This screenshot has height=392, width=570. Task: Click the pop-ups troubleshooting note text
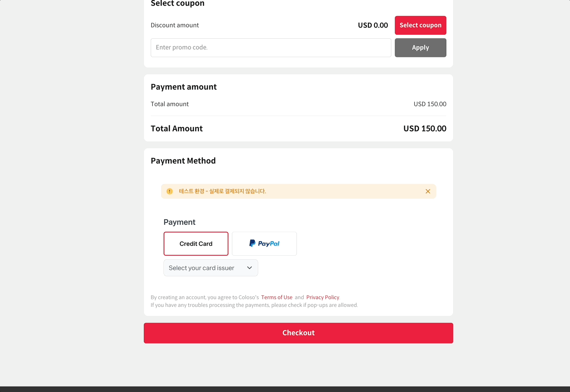(x=254, y=305)
